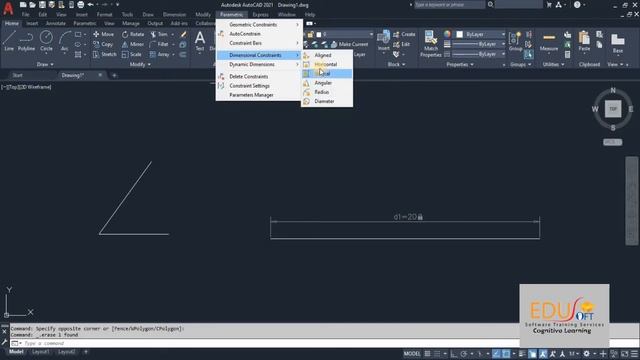Expand the Properties panel dropdown
The image size is (640, 360).
(x=460, y=64)
